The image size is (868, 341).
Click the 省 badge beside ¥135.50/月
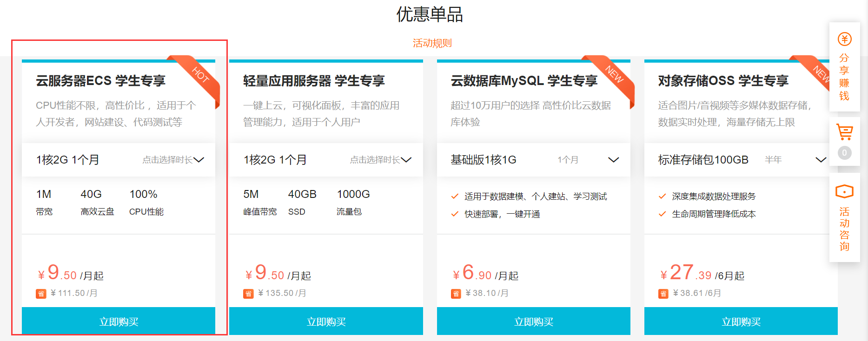248,294
